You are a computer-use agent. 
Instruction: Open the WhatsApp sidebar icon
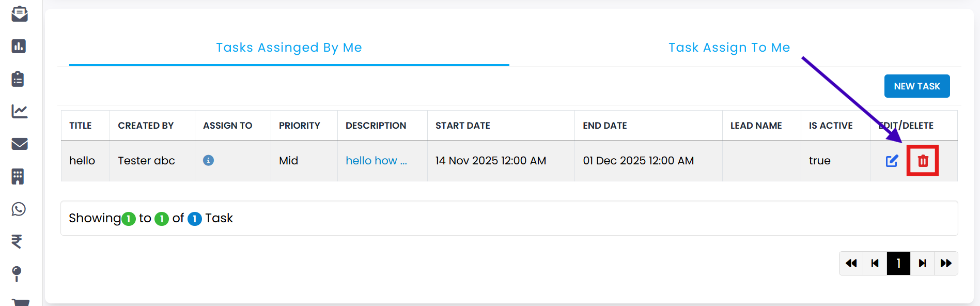[19, 209]
